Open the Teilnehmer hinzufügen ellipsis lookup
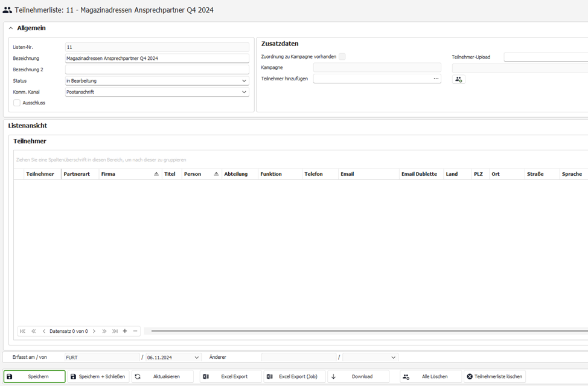 [436, 79]
